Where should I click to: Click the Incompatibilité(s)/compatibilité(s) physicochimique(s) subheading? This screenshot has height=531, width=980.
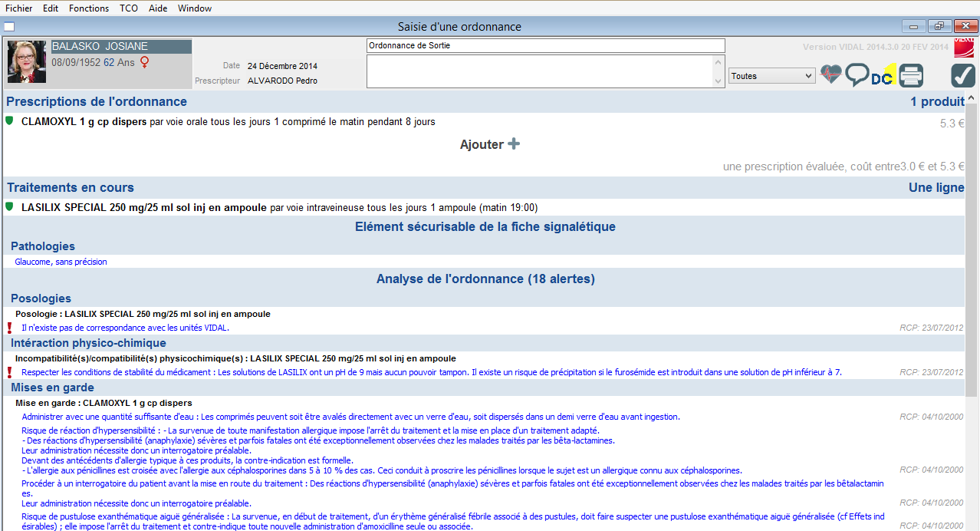(235, 358)
